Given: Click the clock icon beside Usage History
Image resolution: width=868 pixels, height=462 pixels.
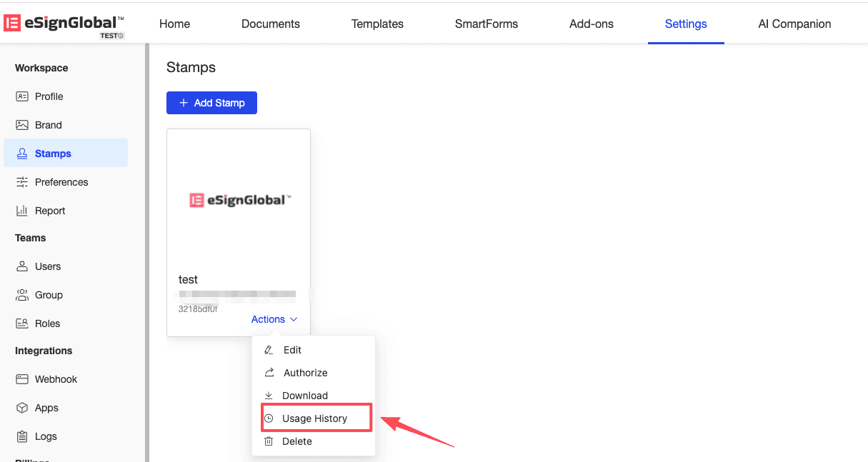Looking at the screenshot, I should [x=269, y=418].
